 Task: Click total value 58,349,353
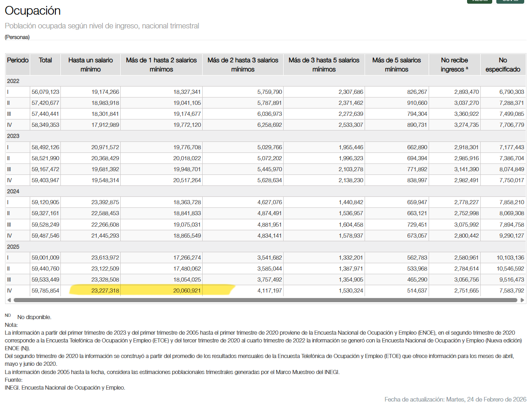pos(45,125)
